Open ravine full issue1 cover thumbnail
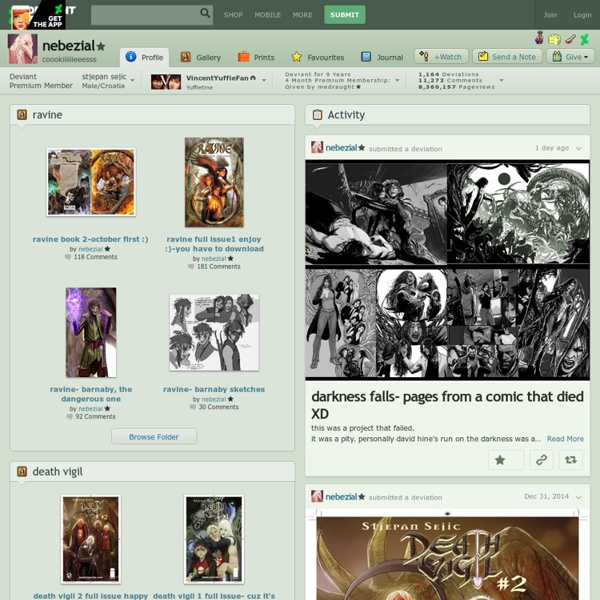The height and width of the screenshot is (600, 600). pos(214,182)
